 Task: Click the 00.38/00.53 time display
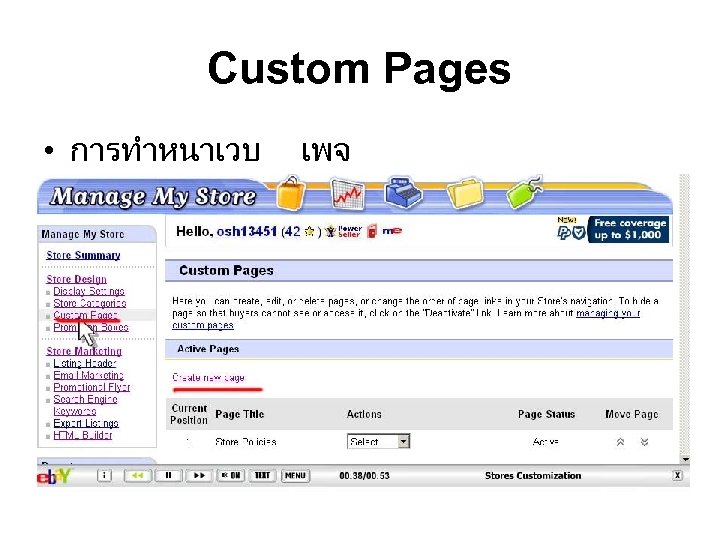click(364, 476)
